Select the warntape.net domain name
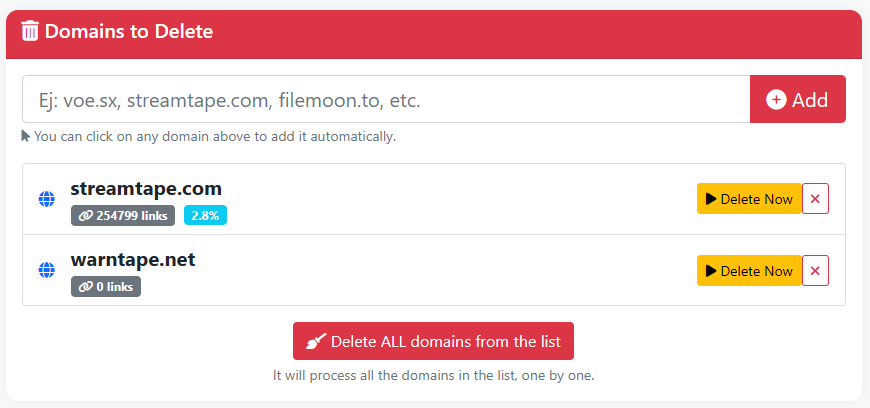The image size is (870, 408). (x=133, y=260)
